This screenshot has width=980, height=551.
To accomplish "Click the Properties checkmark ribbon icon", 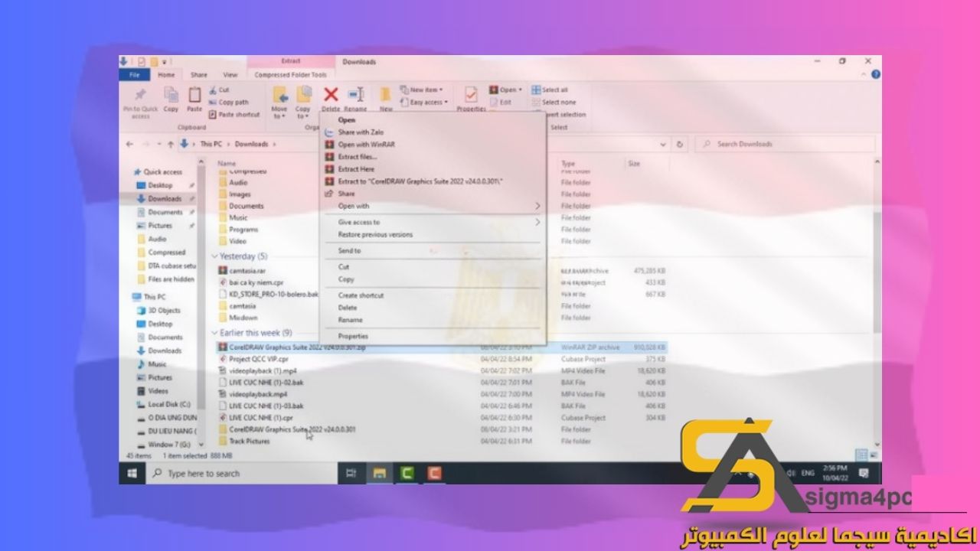I will point(471,94).
